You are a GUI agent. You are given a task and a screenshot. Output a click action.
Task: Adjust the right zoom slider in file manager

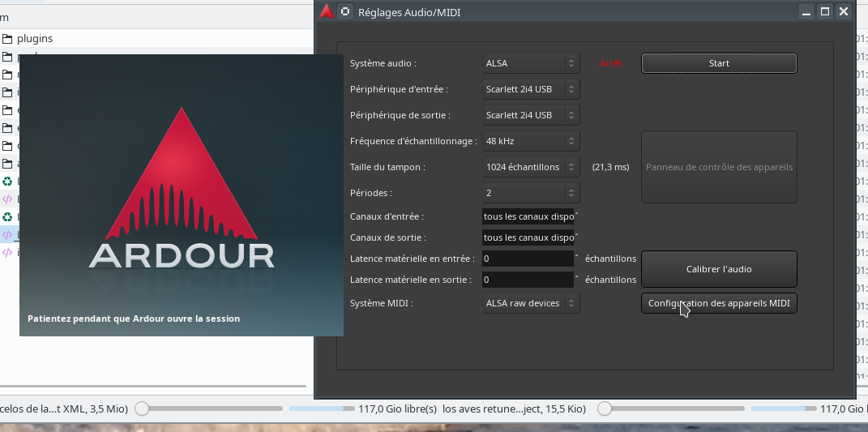pyautogui.click(x=605, y=408)
